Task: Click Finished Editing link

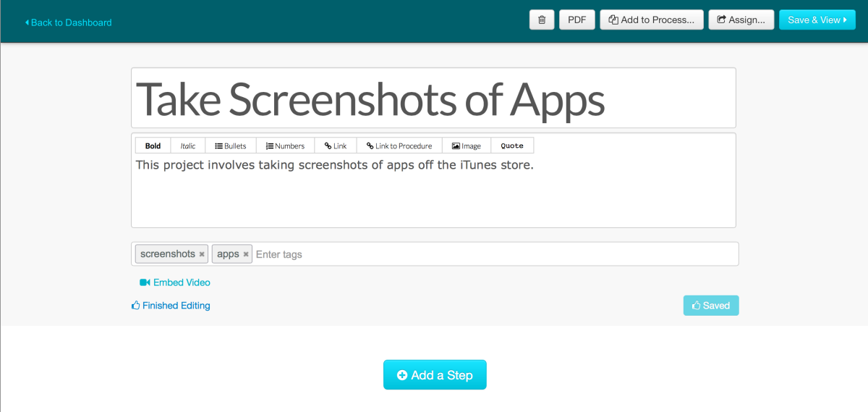Action: click(x=171, y=306)
